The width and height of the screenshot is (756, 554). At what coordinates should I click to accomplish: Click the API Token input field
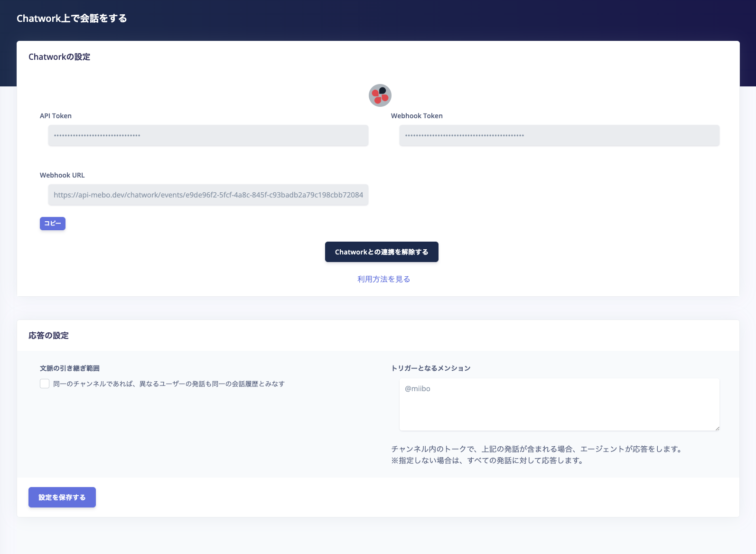coord(208,135)
